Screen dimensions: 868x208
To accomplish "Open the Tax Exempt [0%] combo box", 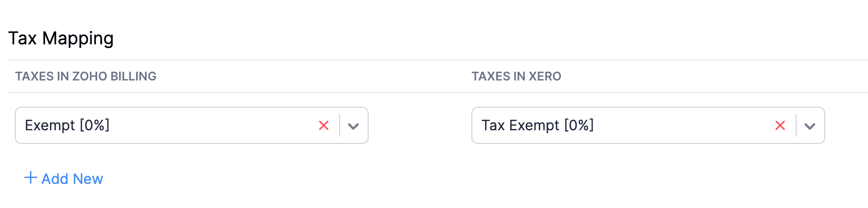I will pos(648,125).
